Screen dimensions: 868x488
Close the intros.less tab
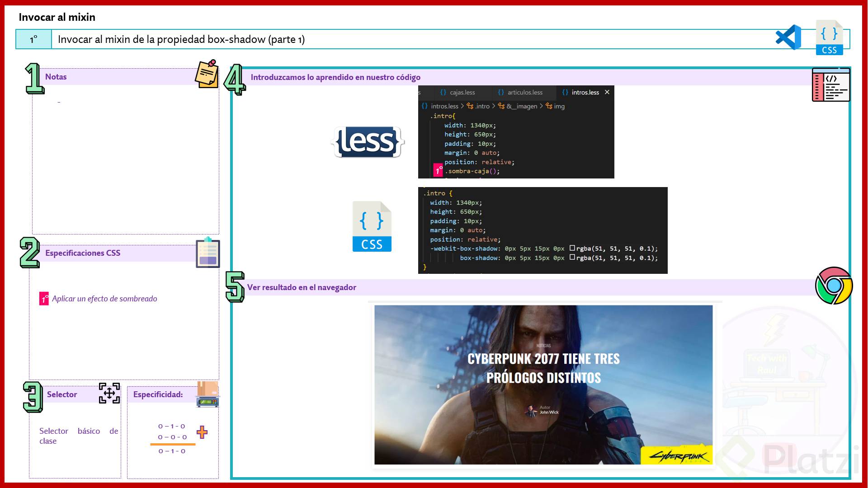pos(607,92)
